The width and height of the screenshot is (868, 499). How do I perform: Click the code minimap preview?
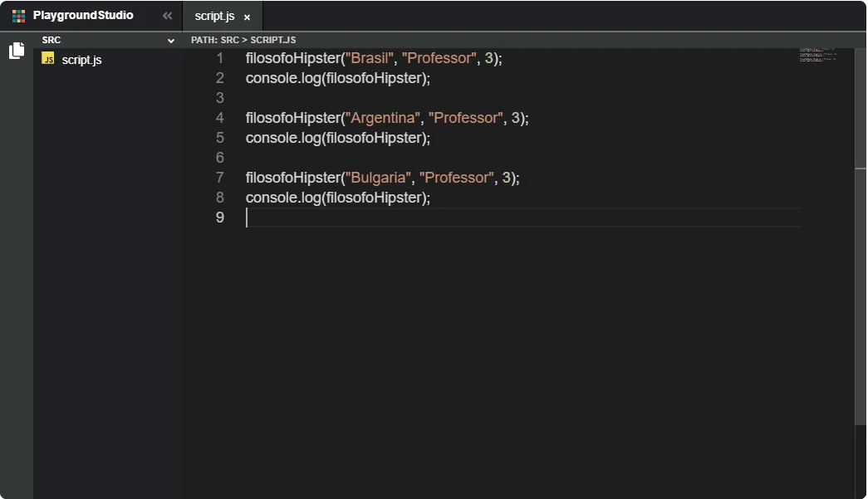tap(817, 55)
